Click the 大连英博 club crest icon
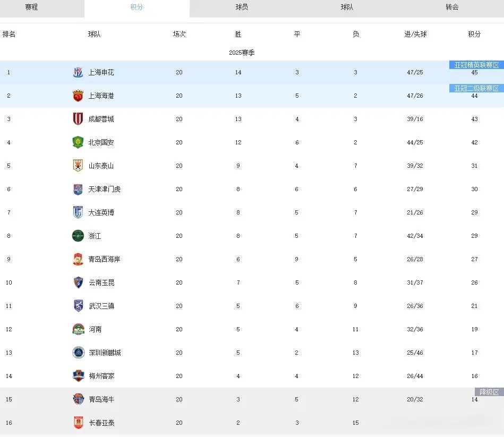 click(78, 213)
